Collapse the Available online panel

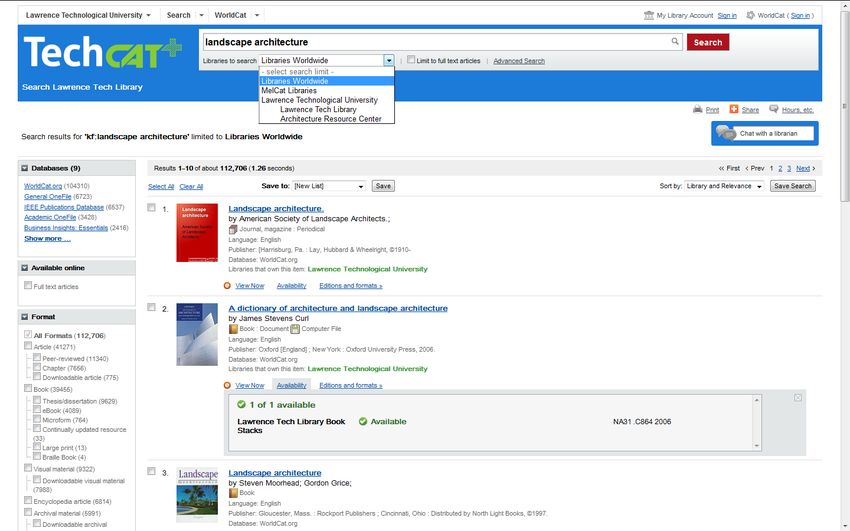pyautogui.click(x=24, y=268)
